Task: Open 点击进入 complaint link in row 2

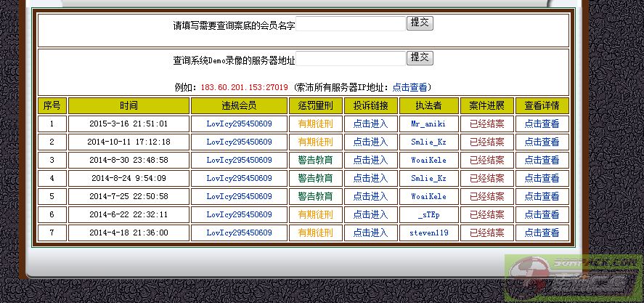Action: (x=370, y=142)
